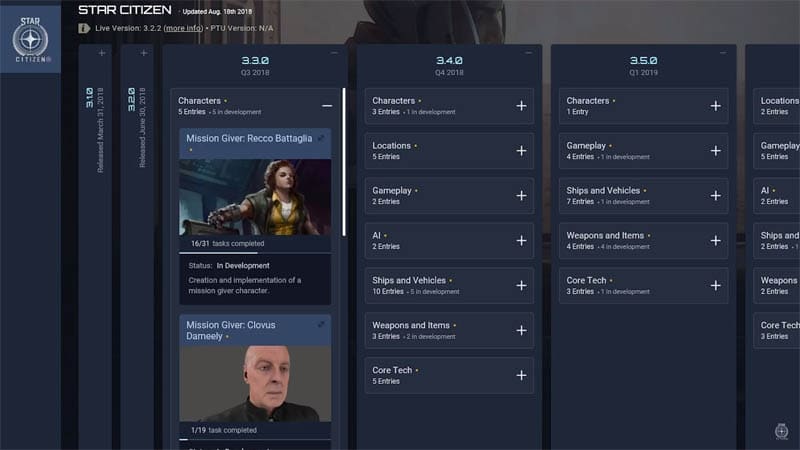Expand the 3.1.0 release column

(x=102, y=53)
